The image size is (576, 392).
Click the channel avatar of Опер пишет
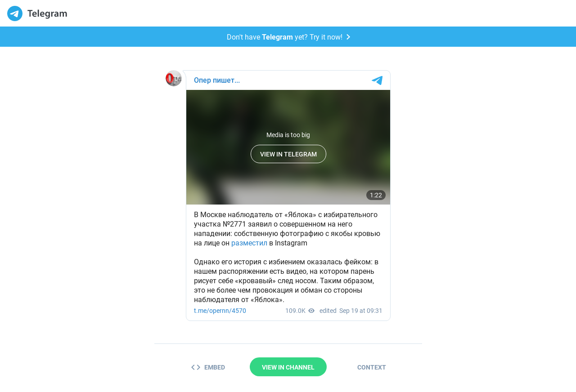(174, 78)
